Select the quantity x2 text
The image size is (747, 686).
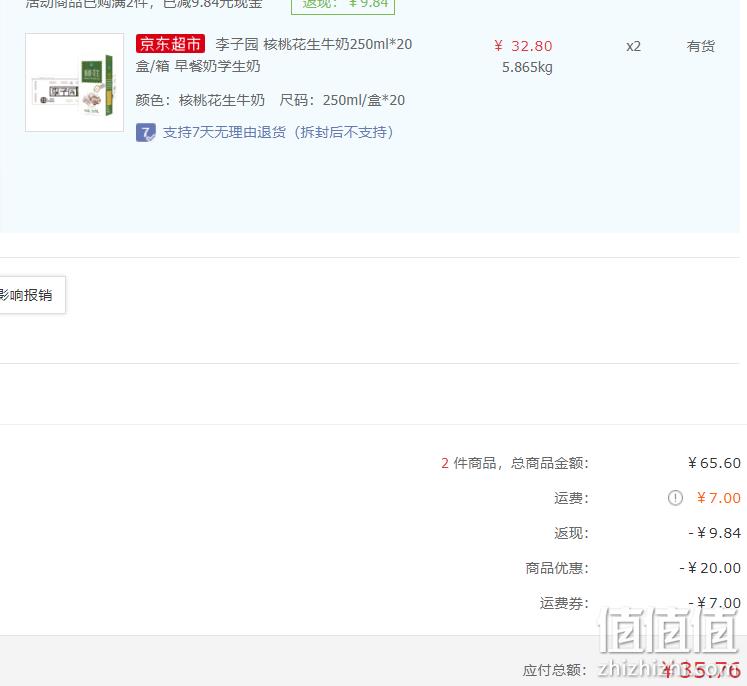(x=633, y=46)
